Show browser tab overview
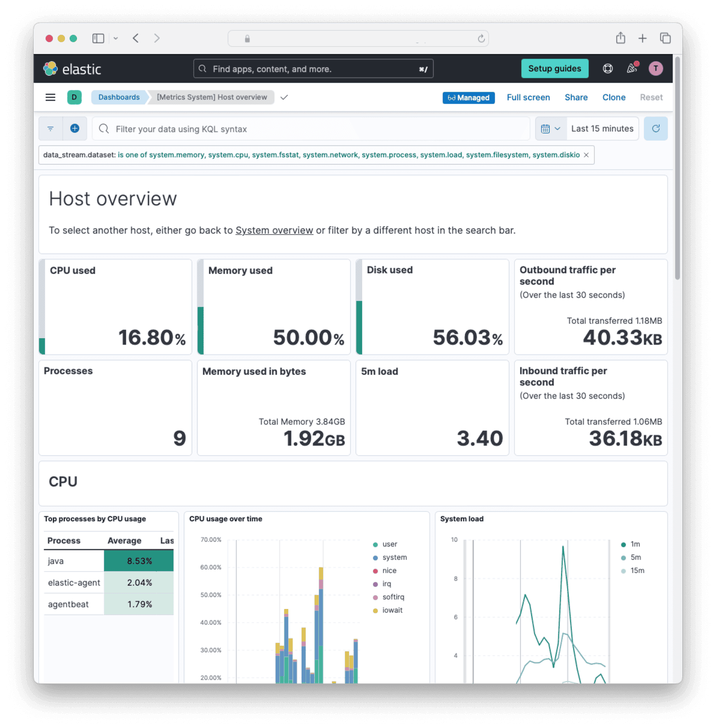 (665, 38)
